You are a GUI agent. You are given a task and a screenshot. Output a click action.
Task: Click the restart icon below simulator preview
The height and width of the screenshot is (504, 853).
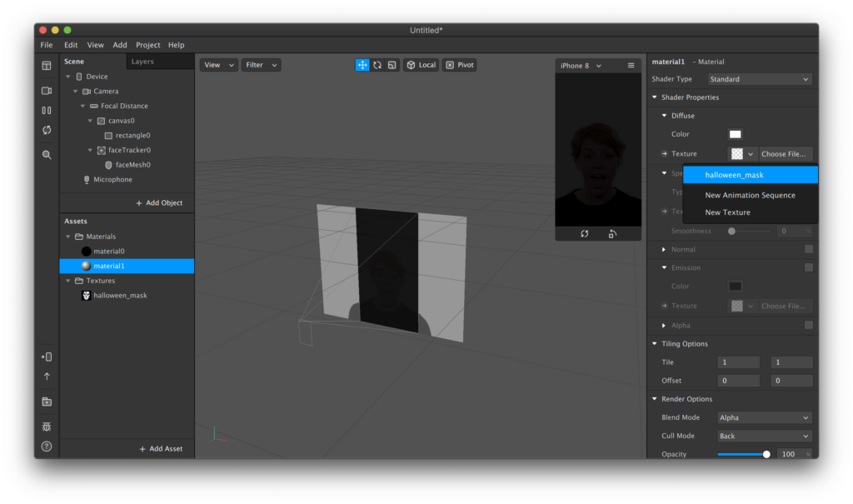click(x=584, y=234)
